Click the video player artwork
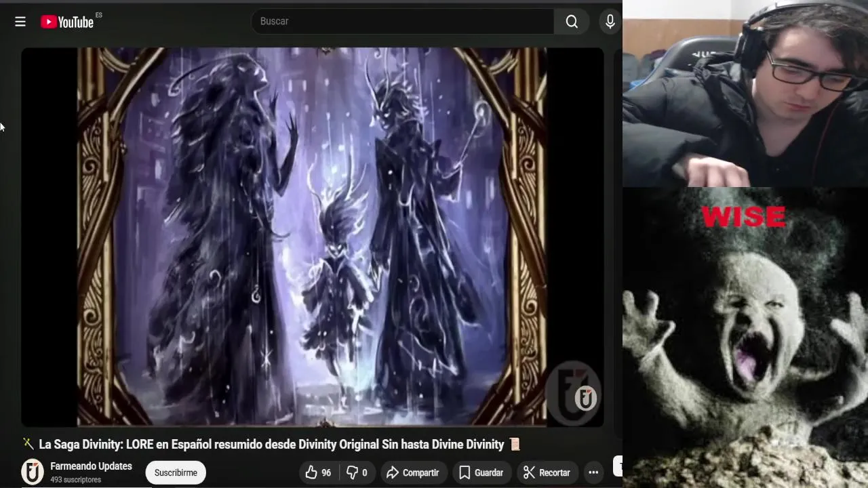The height and width of the screenshot is (488, 868). click(312, 237)
